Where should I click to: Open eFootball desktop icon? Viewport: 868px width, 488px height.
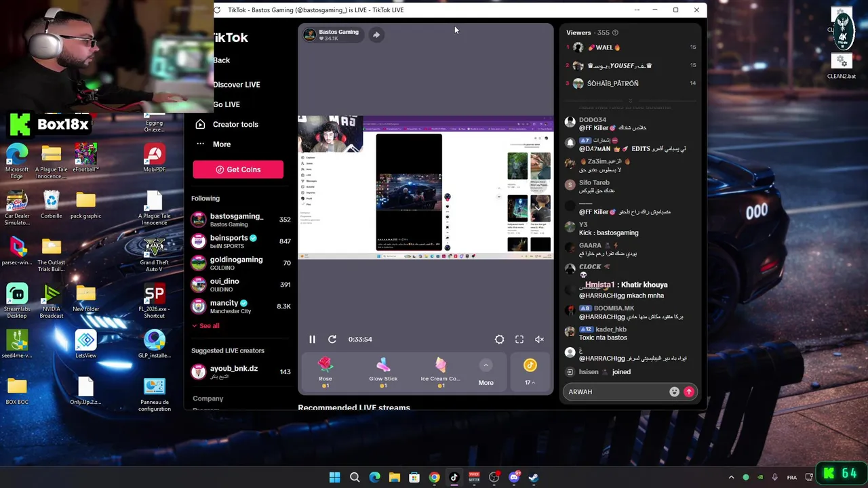(x=85, y=158)
